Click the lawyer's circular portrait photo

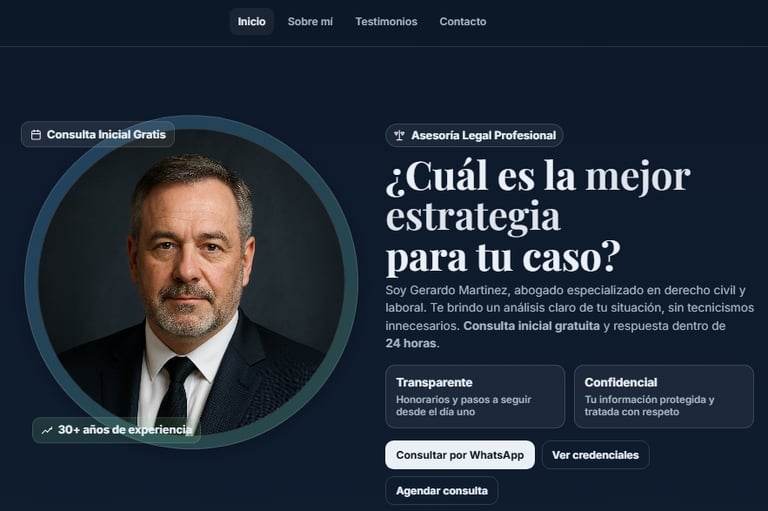tap(192, 282)
